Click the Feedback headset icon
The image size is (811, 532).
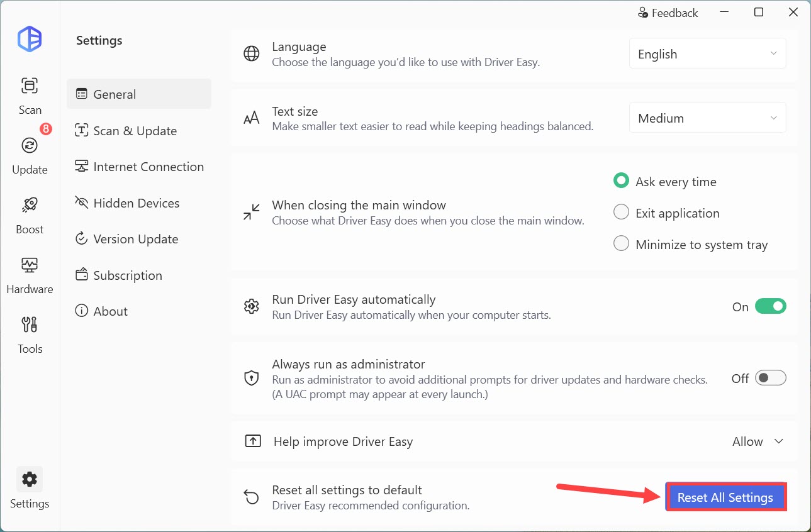[643, 13]
